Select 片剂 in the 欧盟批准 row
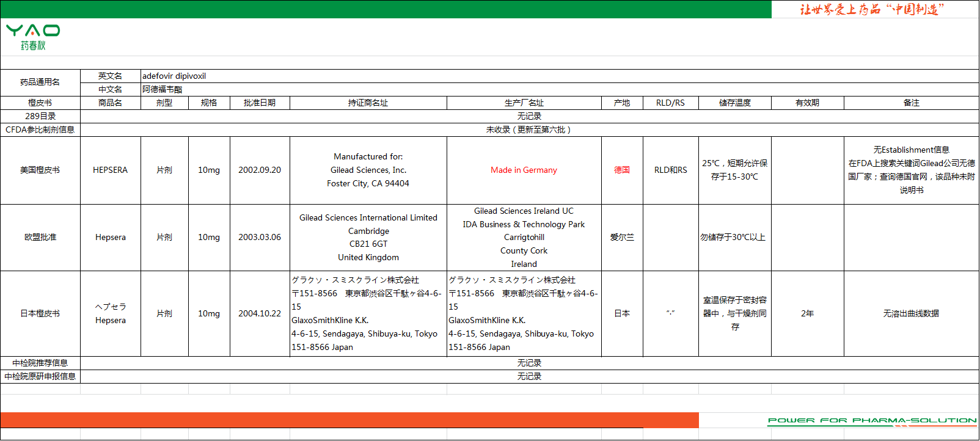Image resolution: width=980 pixels, height=441 pixels. click(x=164, y=238)
